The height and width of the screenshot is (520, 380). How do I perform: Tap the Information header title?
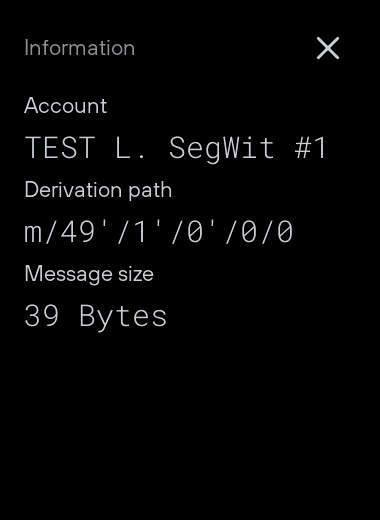click(80, 48)
